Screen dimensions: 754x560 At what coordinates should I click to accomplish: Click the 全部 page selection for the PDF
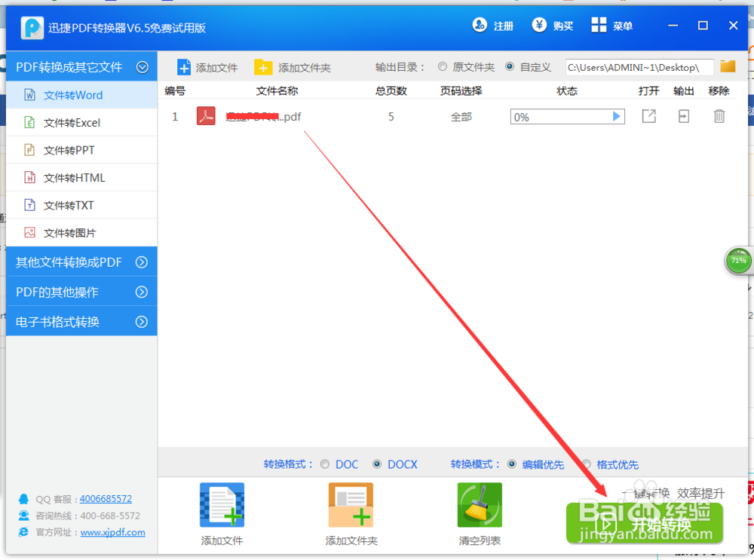point(461,117)
